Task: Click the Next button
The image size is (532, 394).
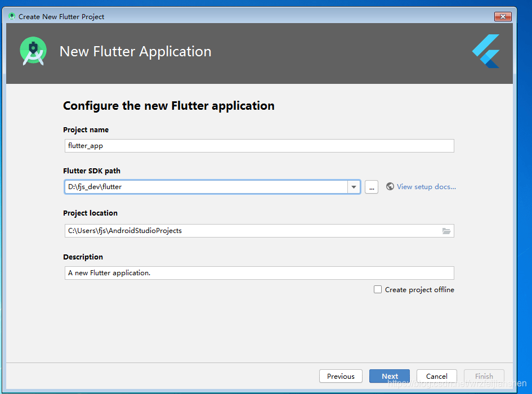Action: (x=390, y=376)
